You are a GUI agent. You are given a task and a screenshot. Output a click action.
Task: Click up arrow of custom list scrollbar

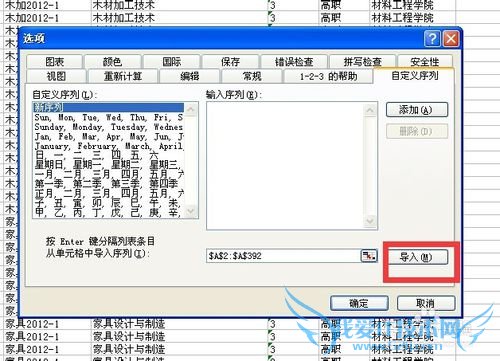(x=191, y=109)
